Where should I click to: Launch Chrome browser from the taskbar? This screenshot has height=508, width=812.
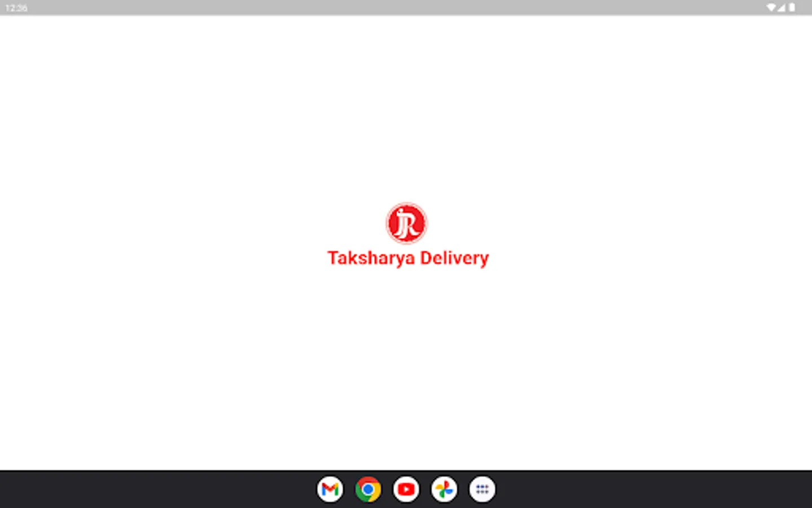368,489
